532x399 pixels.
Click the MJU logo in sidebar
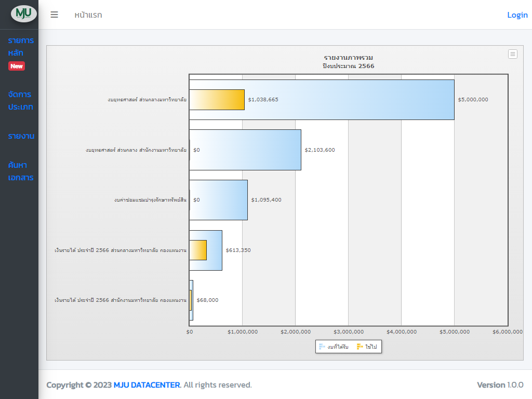[24, 14]
